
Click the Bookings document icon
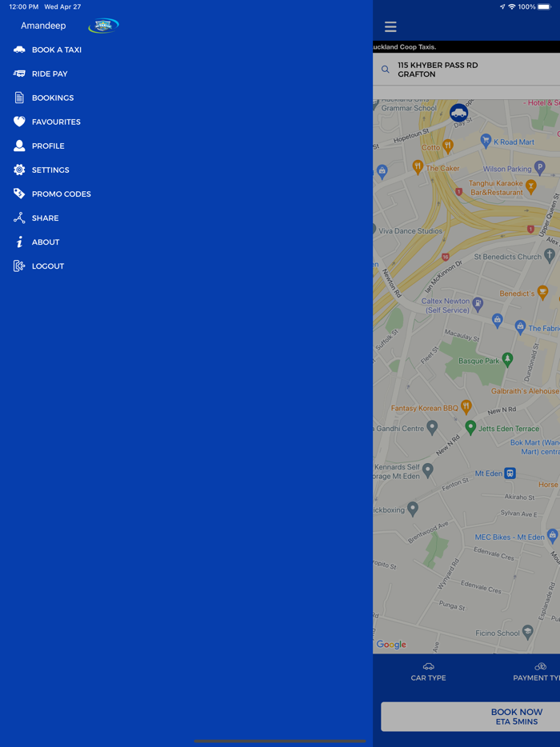(x=19, y=98)
